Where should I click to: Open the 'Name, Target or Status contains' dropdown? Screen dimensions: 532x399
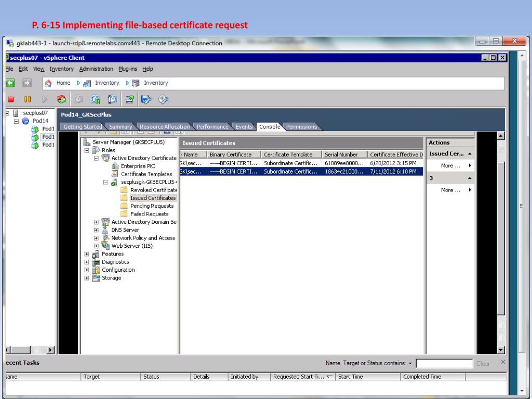pos(410,363)
